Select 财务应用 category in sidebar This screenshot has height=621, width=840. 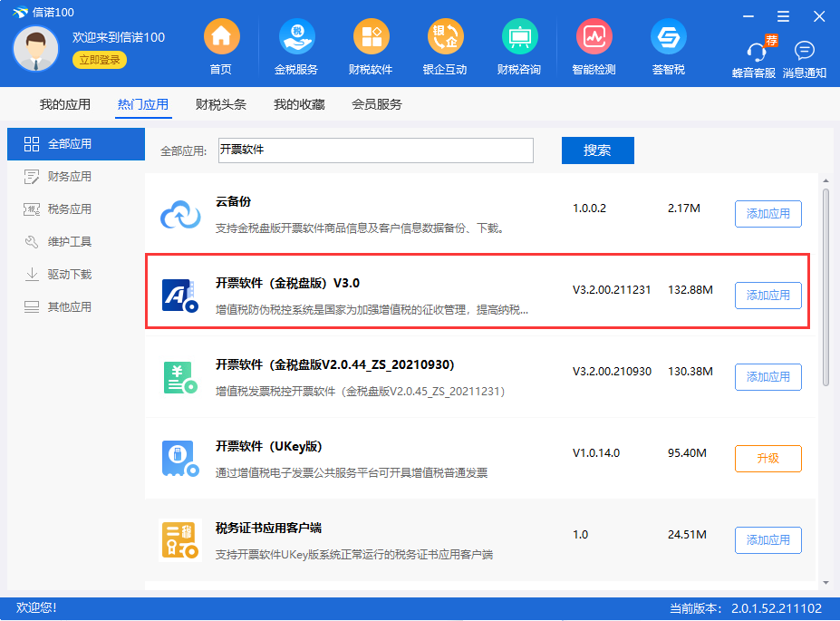pos(76,176)
